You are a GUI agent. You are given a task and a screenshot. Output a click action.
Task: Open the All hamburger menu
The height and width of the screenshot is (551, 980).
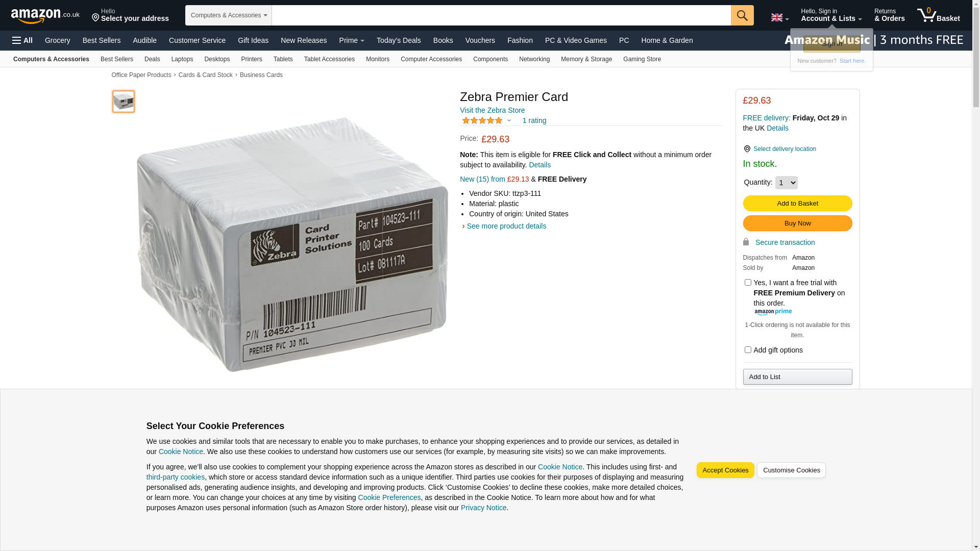[22, 40]
